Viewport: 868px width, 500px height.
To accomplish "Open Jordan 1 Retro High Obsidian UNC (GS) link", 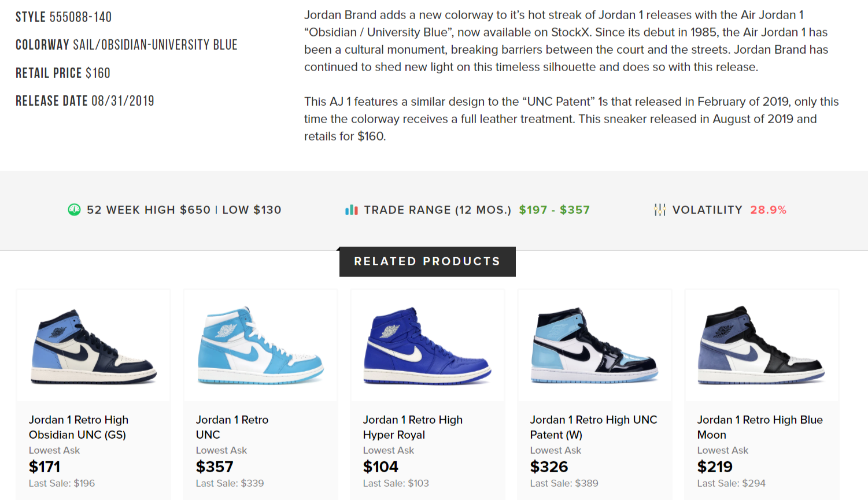I will click(x=79, y=427).
